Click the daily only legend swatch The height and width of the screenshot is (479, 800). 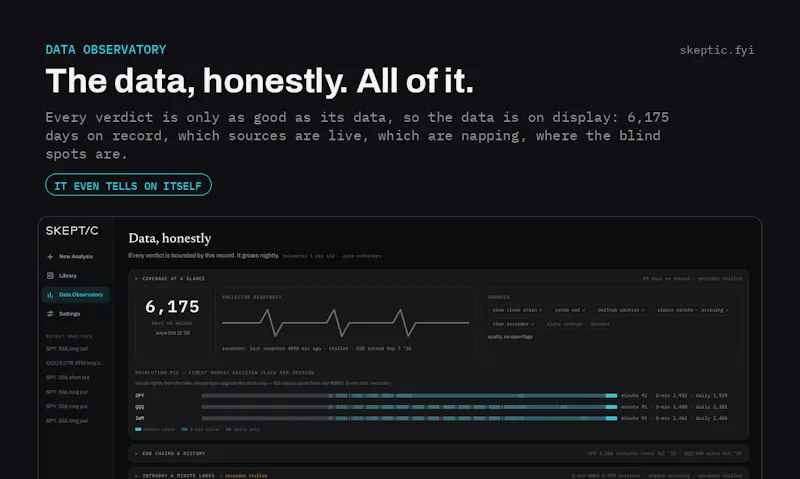point(228,430)
